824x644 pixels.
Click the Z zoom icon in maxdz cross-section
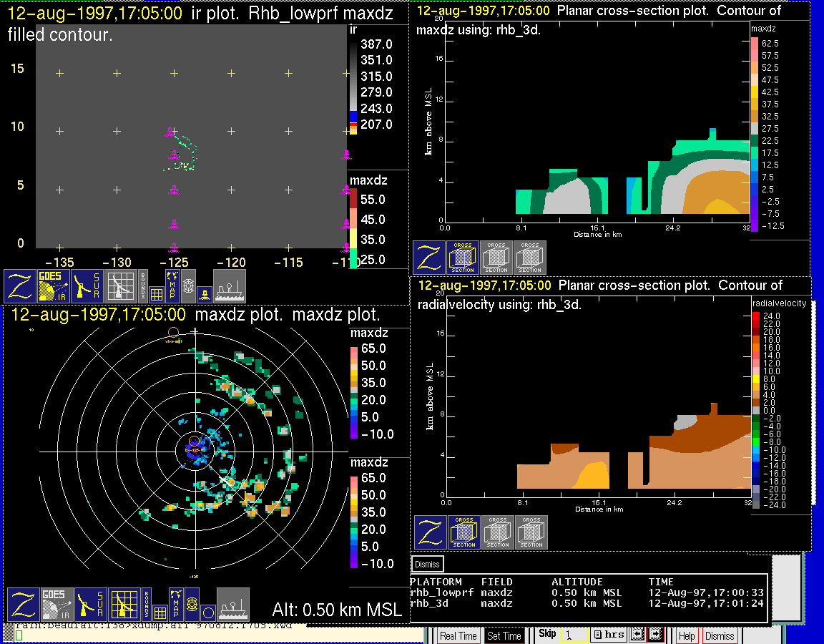428,258
